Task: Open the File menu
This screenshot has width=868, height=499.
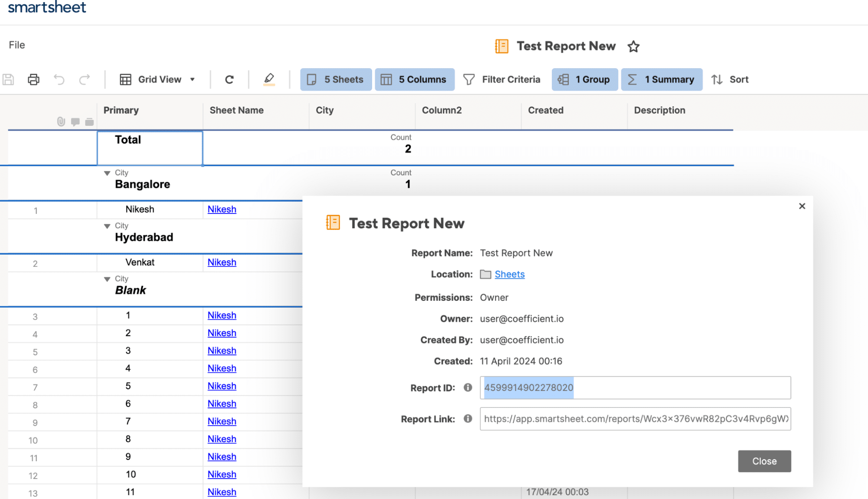Action: (17, 45)
